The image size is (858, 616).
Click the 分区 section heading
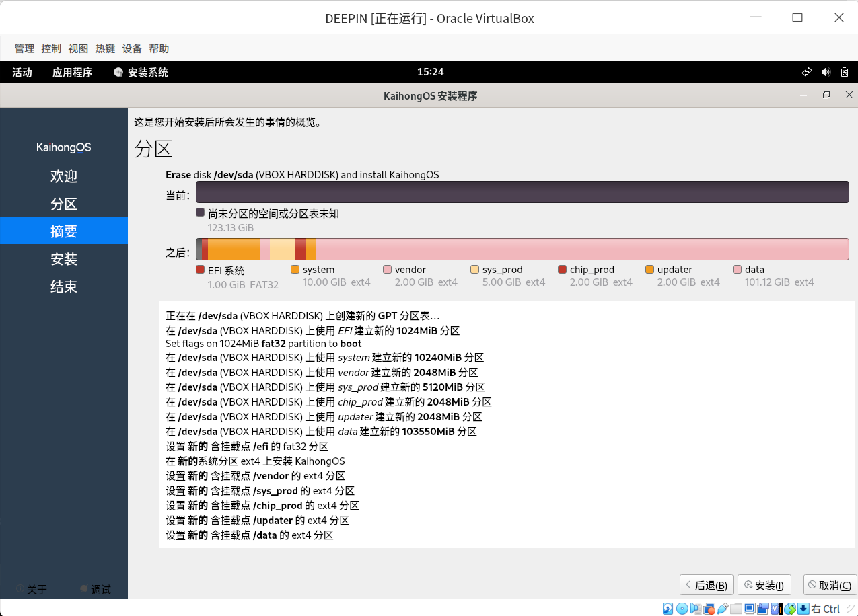pyautogui.click(x=153, y=149)
